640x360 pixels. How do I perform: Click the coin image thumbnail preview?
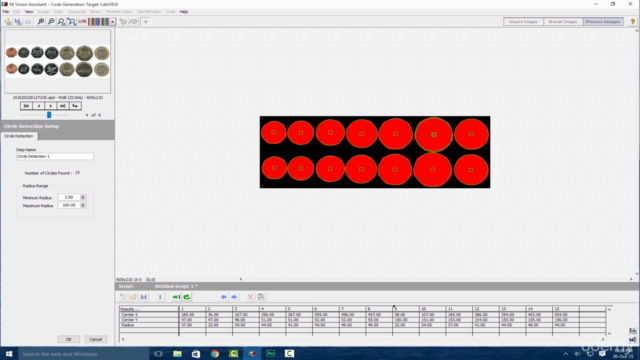(58, 61)
